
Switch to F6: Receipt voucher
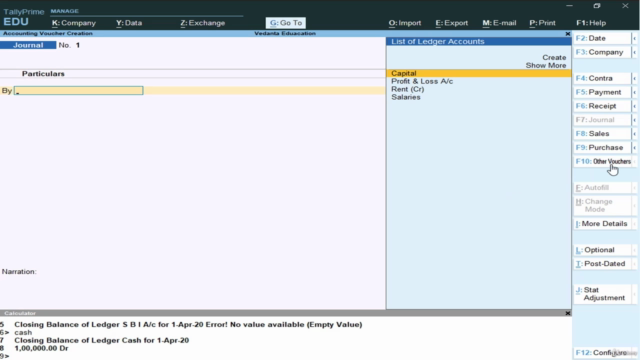(x=602, y=106)
